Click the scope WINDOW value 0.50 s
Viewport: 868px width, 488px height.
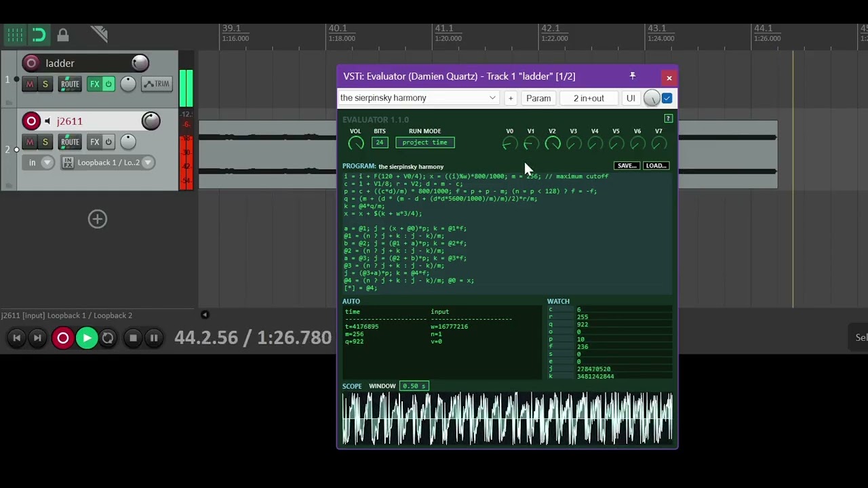coord(414,386)
